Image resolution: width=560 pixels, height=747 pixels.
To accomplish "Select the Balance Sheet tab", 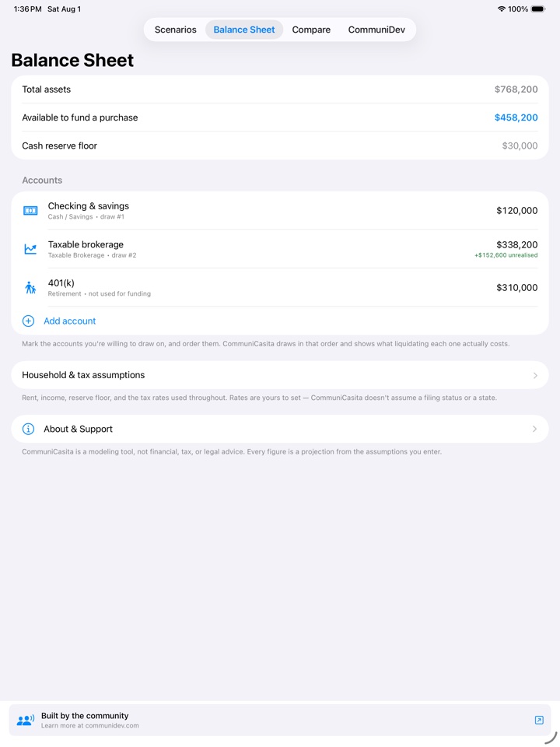I will coord(243,30).
